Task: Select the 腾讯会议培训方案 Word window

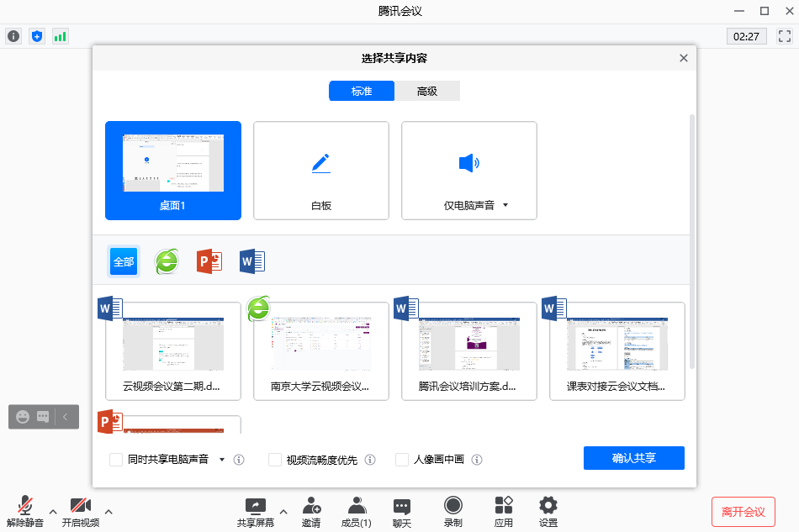Action: [468, 351]
